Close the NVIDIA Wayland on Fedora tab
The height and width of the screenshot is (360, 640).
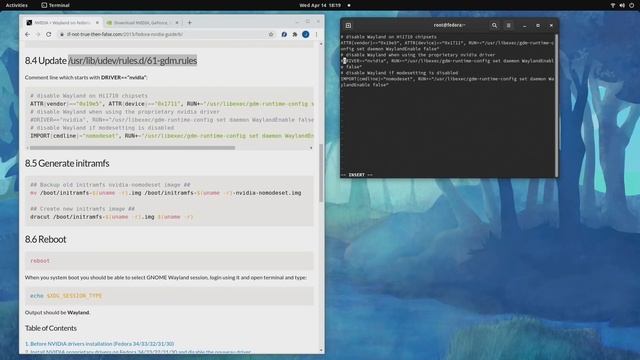(97, 22)
